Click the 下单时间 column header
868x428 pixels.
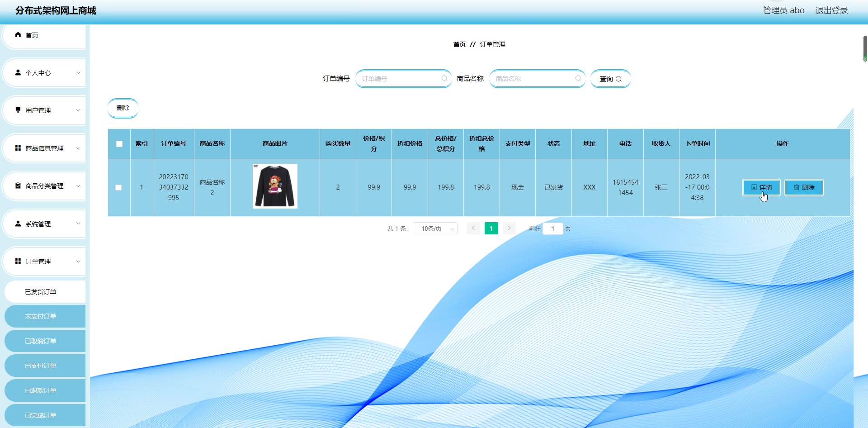point(697,143)
